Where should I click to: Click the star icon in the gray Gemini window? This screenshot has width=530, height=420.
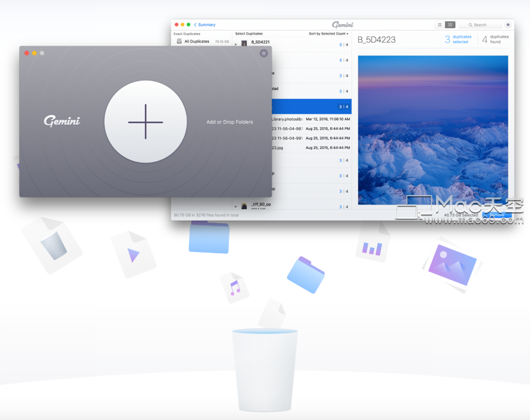click(x=263, y=53)
